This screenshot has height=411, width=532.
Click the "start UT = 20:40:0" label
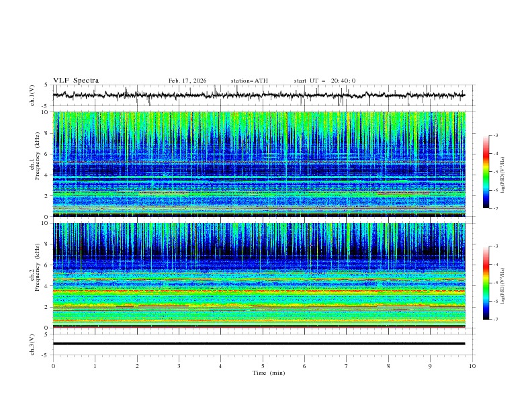(324, 81)
